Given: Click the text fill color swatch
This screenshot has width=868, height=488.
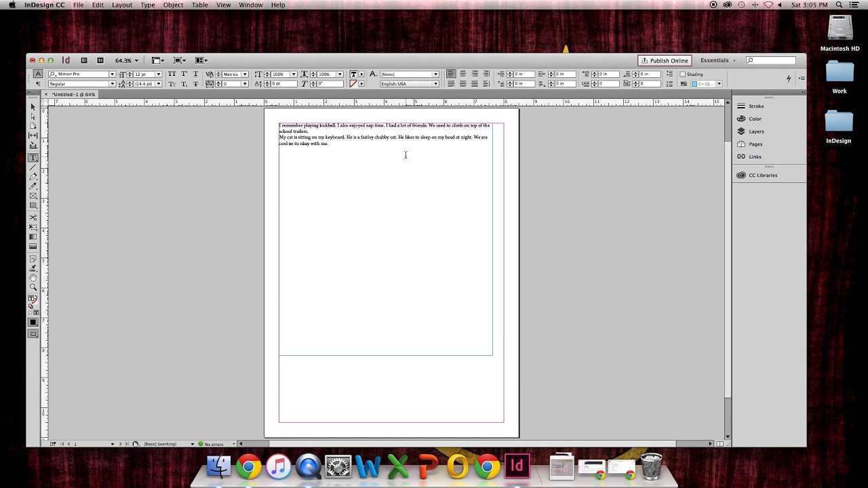Looking at the screenshot, I should click(x=353, y=74).
